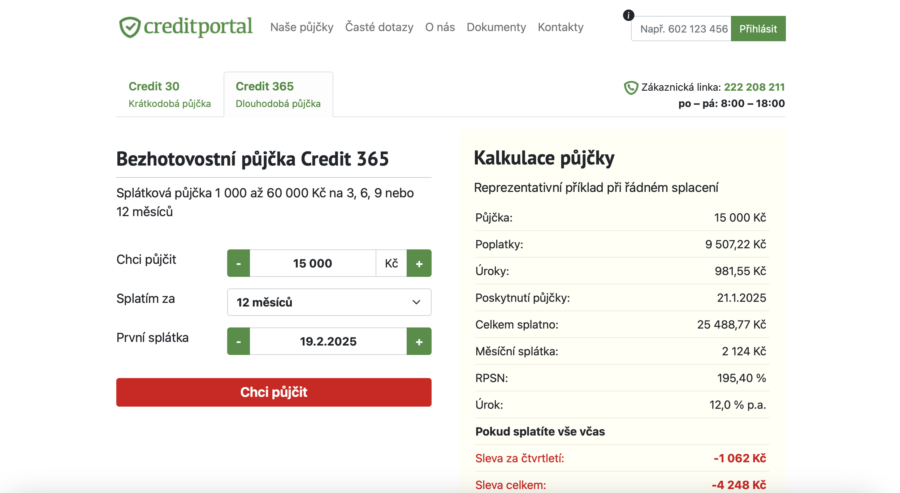
Task: Decrease loan amount with minus button
Action: [238, 263]
